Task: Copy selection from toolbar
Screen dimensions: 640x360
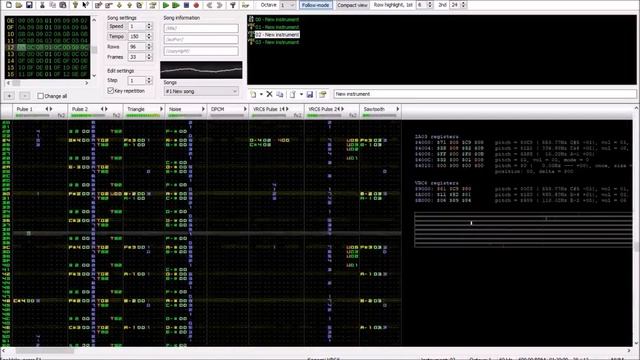Action: point(53,5)
